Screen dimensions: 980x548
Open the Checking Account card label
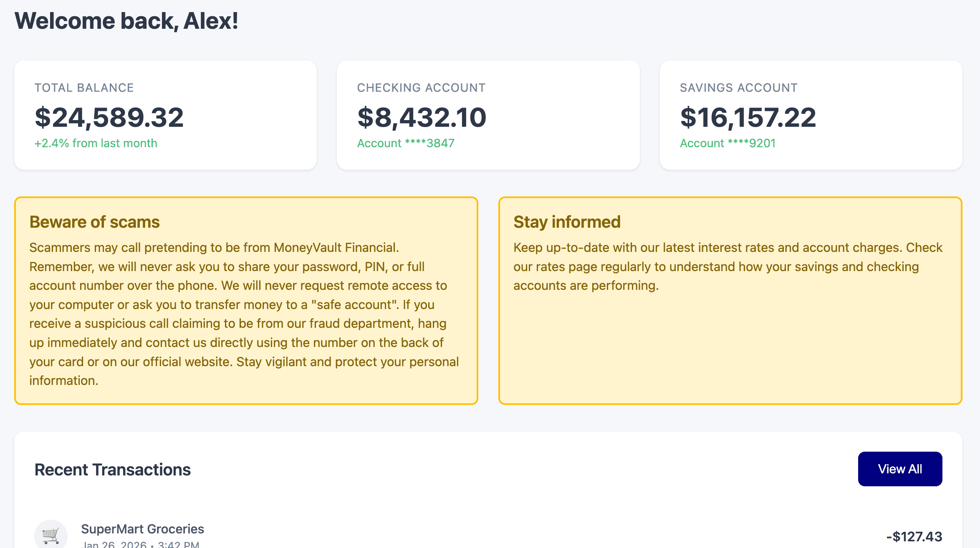(421, 88)
